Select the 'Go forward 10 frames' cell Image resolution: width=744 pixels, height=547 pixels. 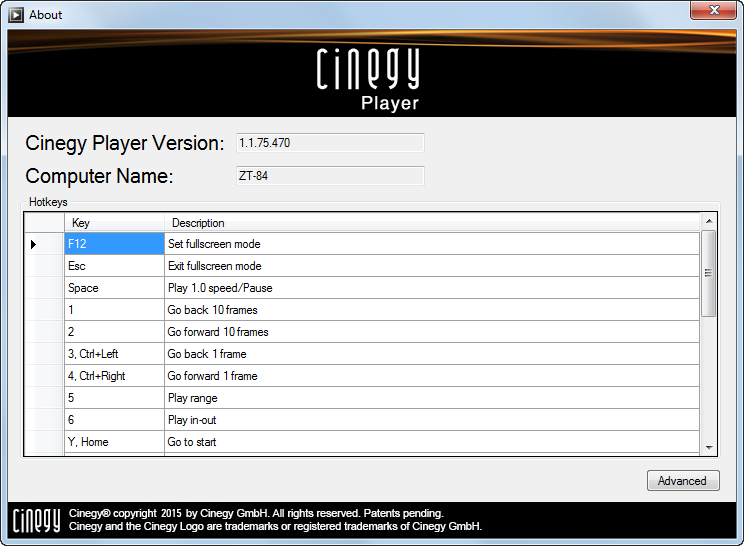(x=432, y=332)
